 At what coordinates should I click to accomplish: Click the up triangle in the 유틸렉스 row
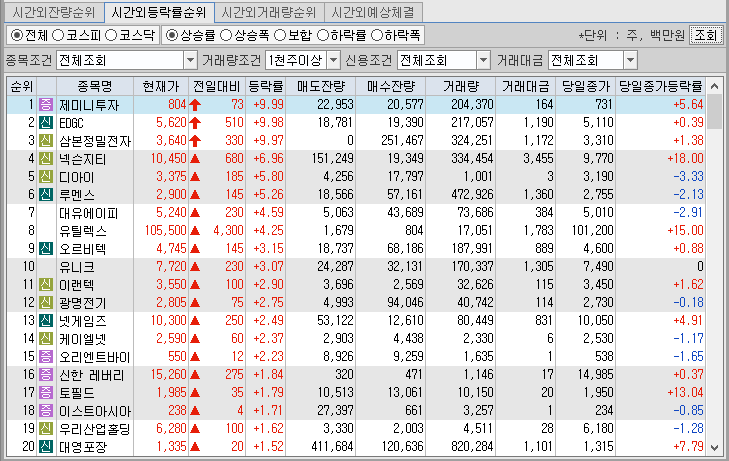tap(195, 230)
